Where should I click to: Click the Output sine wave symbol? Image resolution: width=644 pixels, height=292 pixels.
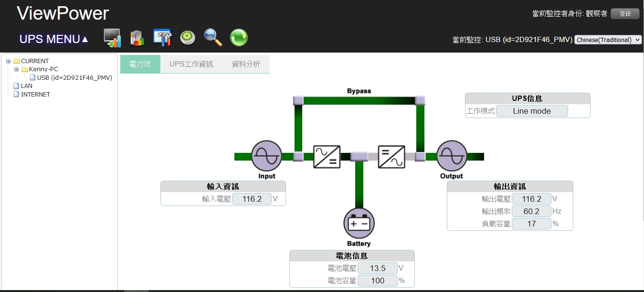tap(451, 155)
